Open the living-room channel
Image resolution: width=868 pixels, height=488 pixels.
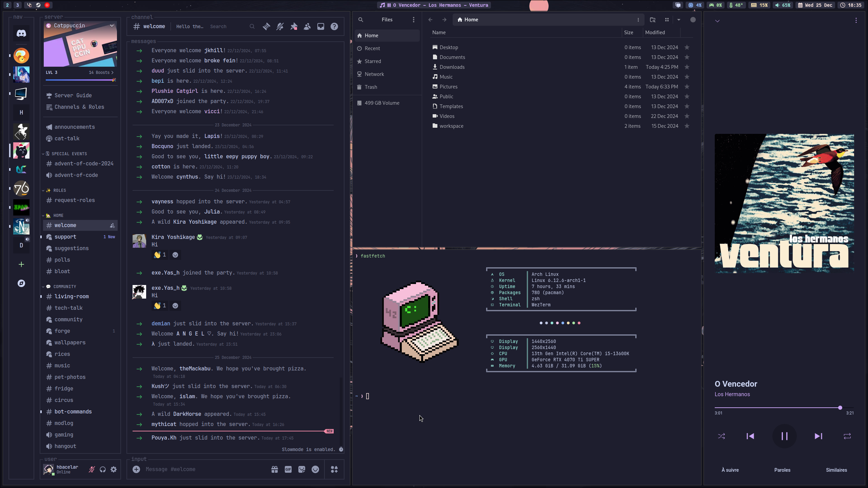coord(80,297)
